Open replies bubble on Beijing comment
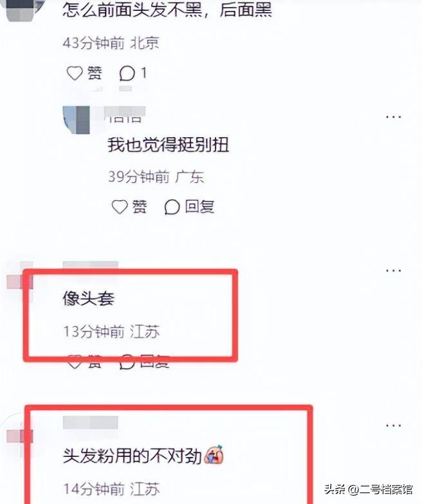Image resolution: width=422 pixels, height=504 pixels. pos(127,73)
